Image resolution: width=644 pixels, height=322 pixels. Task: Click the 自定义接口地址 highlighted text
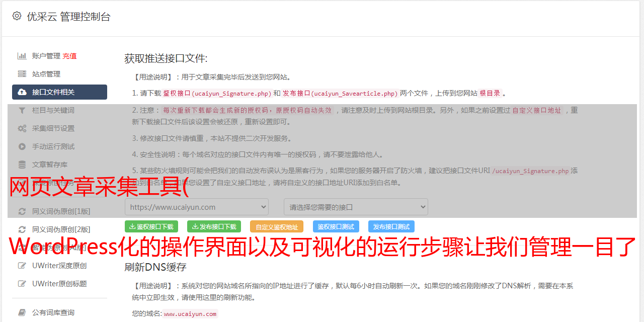click(x=537, y=110)
